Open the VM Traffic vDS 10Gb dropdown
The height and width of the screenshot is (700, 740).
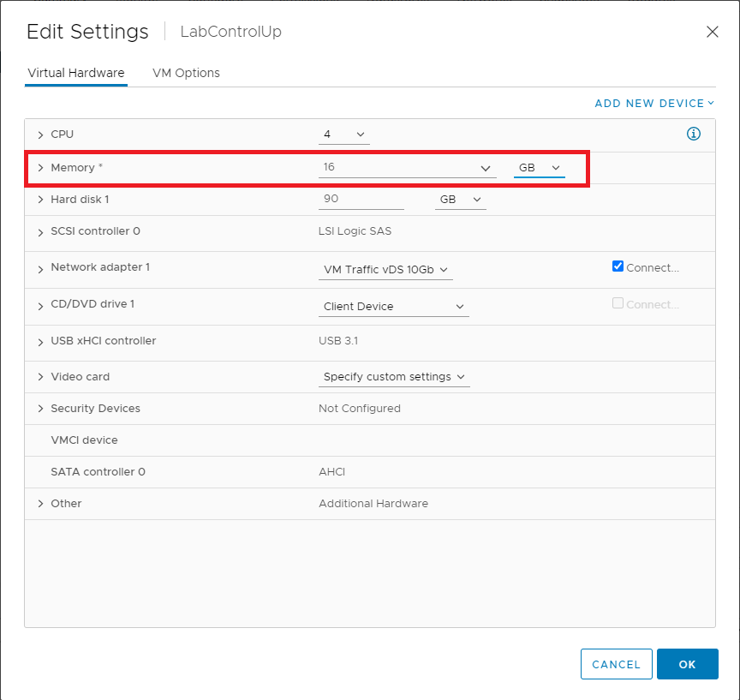click(x=385, y=270)
